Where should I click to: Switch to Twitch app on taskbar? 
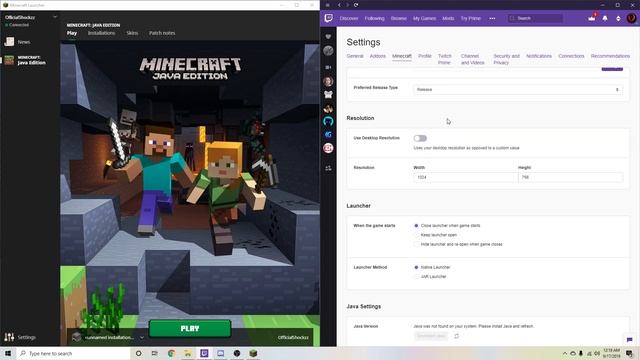204,353
